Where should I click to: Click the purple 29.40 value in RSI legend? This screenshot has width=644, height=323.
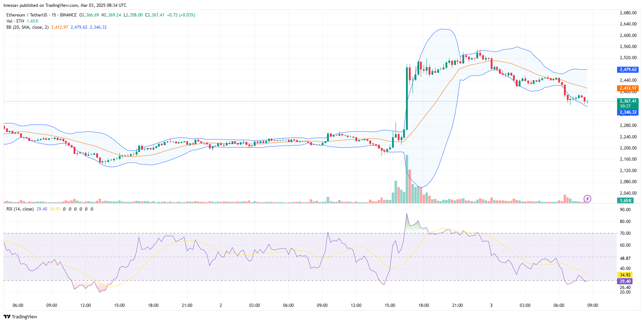(42, 209)
